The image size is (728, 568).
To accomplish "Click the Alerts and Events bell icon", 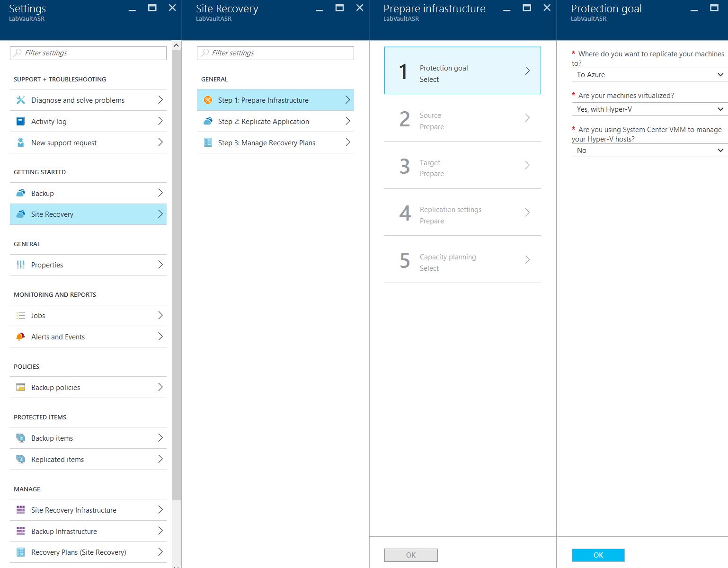I will point(20,337).
